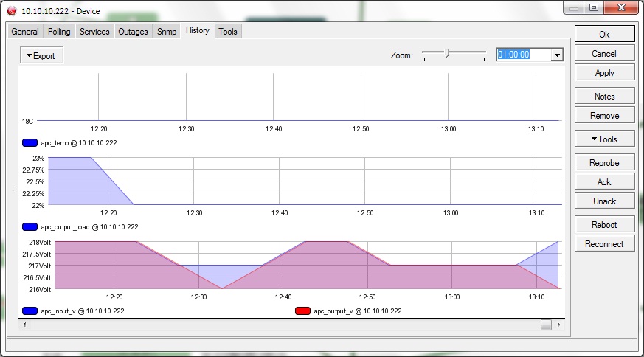Reprobe the device

605,162
